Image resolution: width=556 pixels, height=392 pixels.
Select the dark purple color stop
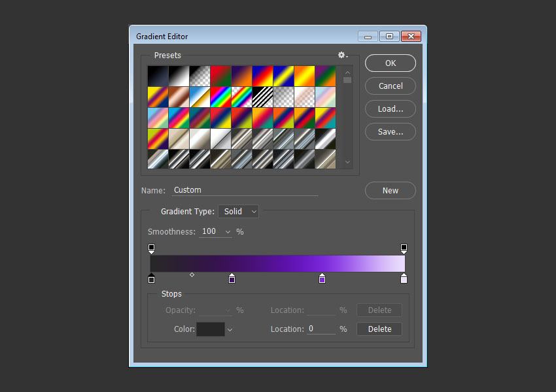232,279
